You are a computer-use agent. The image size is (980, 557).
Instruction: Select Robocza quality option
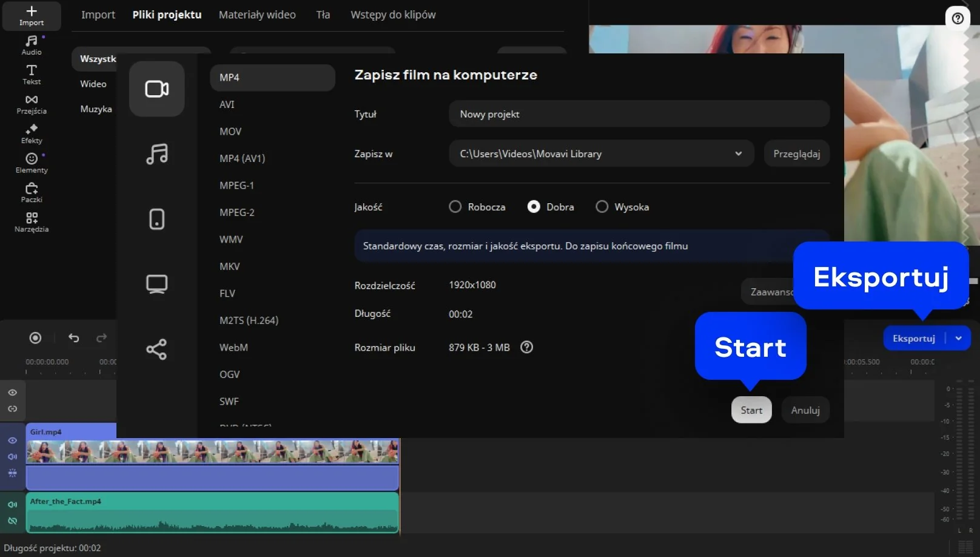455,207
